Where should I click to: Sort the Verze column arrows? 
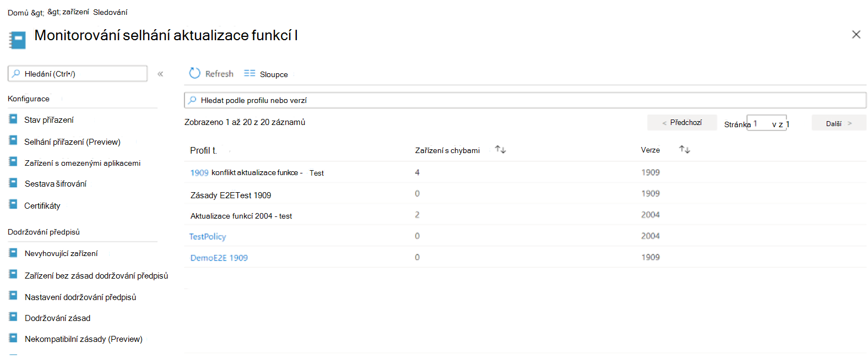(685, 149)
